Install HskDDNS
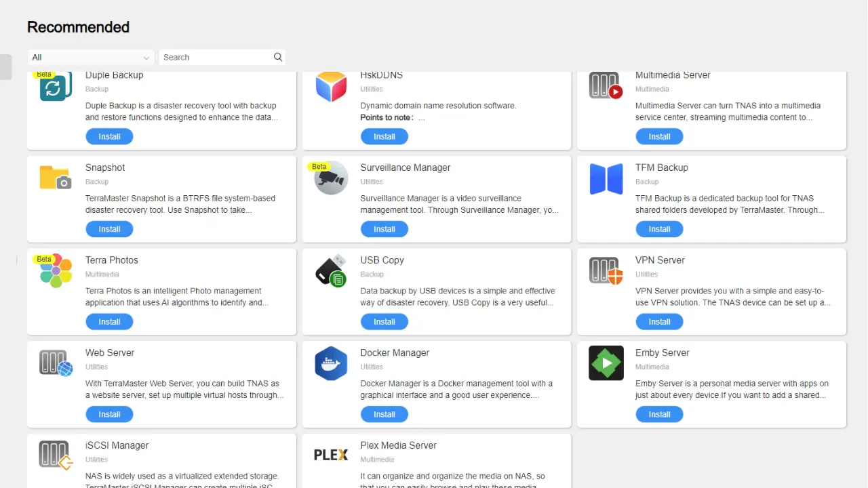This screenshot has height=488, width=868. [384, 136]
